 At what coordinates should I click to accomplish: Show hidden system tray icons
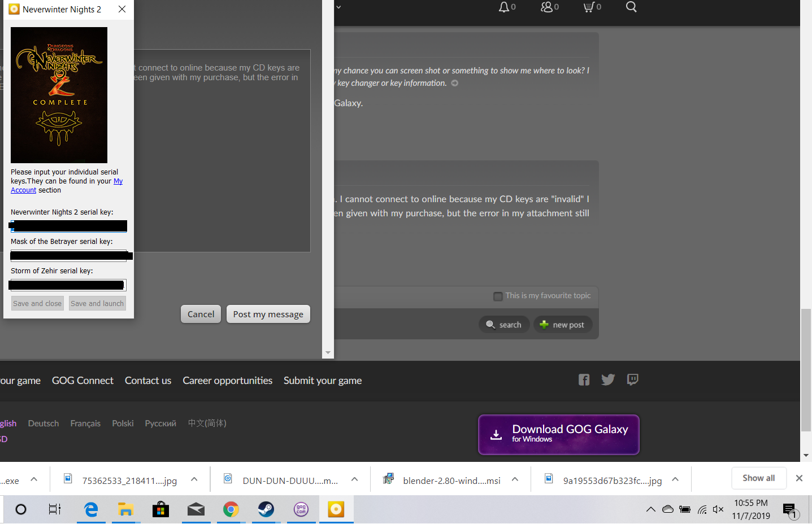coord(651,509)
